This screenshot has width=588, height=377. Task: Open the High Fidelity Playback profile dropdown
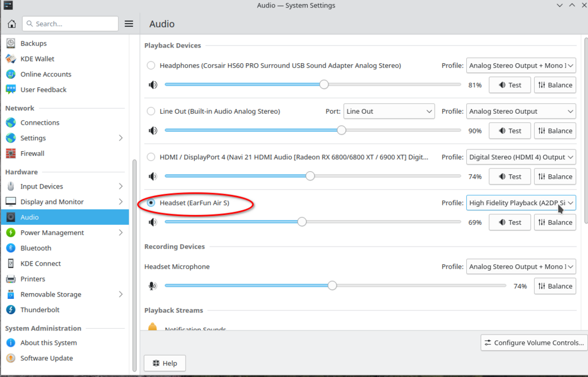pyautogui.click(x=520, y=203)
